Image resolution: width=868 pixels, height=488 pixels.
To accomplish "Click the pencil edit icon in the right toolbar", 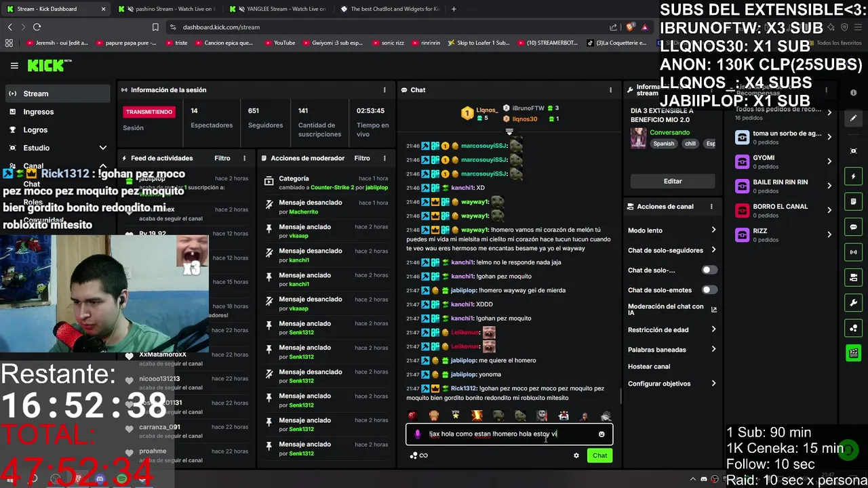I will click(x=854, y=118).
